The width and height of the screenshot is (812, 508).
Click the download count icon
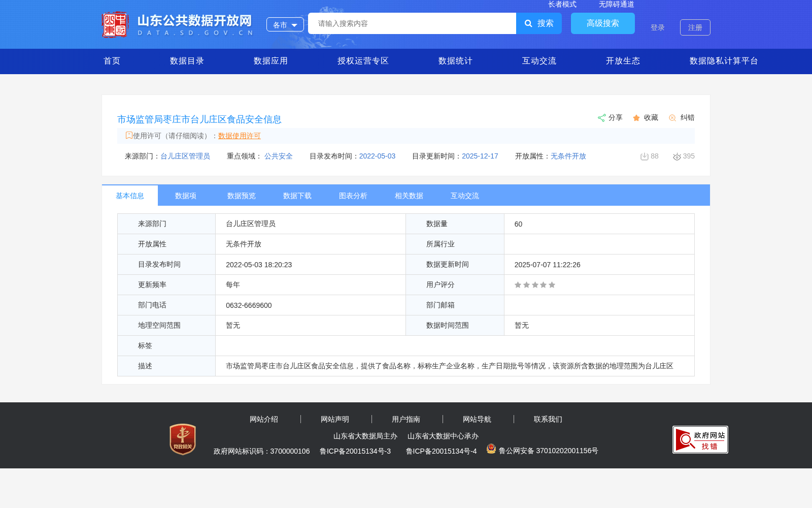645,156
